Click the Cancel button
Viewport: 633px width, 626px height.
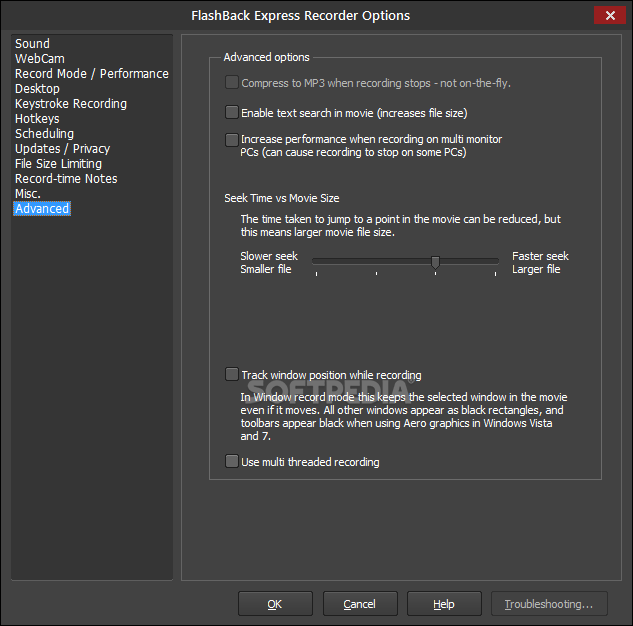point(360,604)
